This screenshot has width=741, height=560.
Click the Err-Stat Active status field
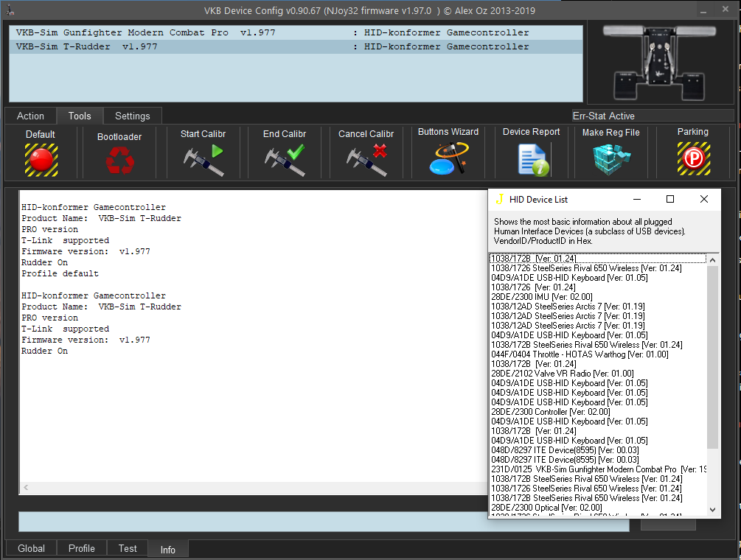[x=653, y=116]
